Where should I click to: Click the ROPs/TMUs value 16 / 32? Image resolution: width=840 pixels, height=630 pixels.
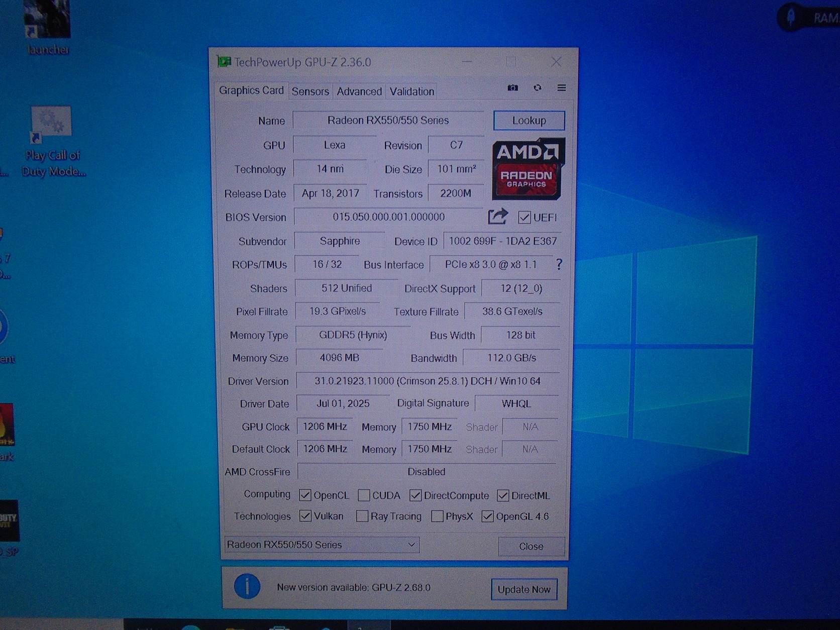click(327, 264)
